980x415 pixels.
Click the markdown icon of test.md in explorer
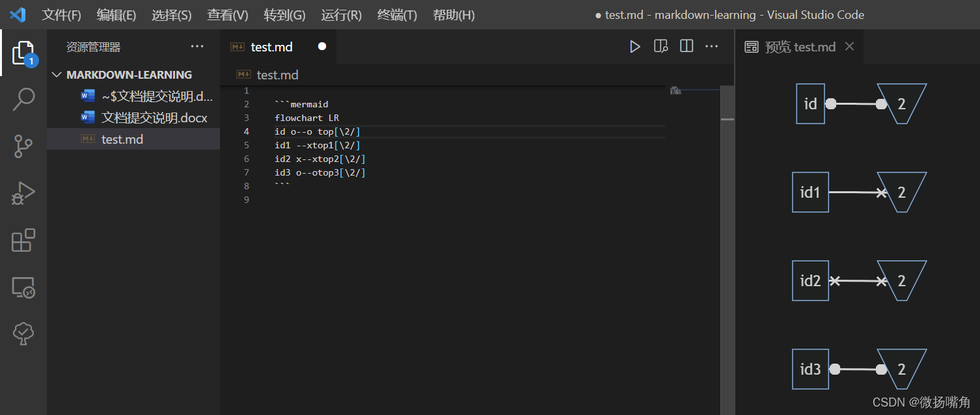[x=88, y=139]
